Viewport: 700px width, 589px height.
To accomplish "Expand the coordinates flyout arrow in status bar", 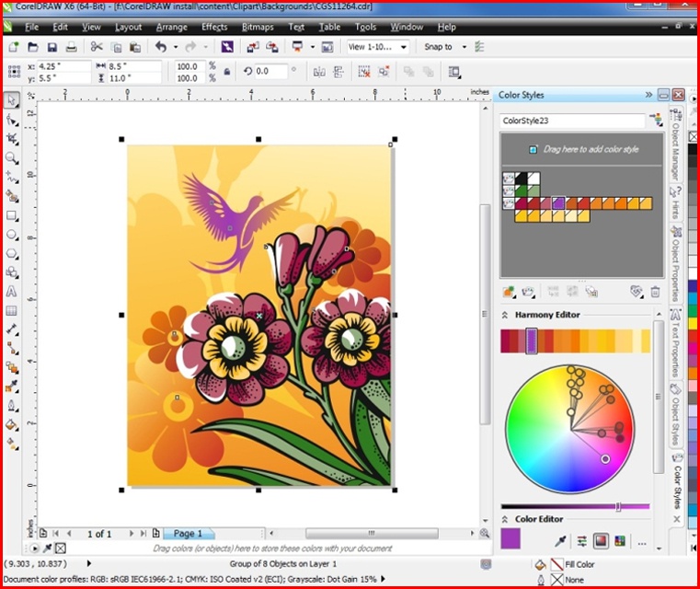I will click(x=89, y=563).
